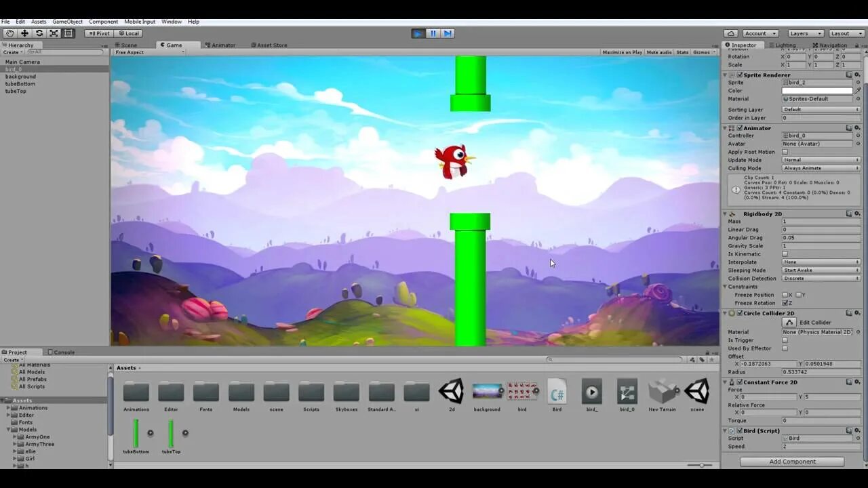Switch to the Scene tab

[x=125, y=45]
